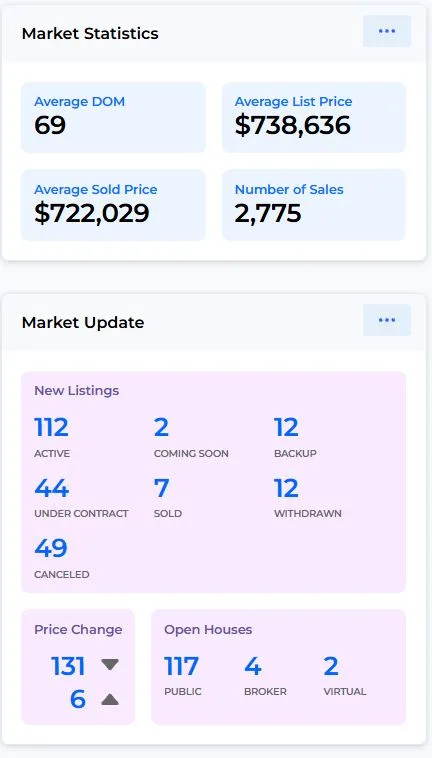Click the price decrease down arrow
This screenshot has height=758, width=432.
point(110,665)
